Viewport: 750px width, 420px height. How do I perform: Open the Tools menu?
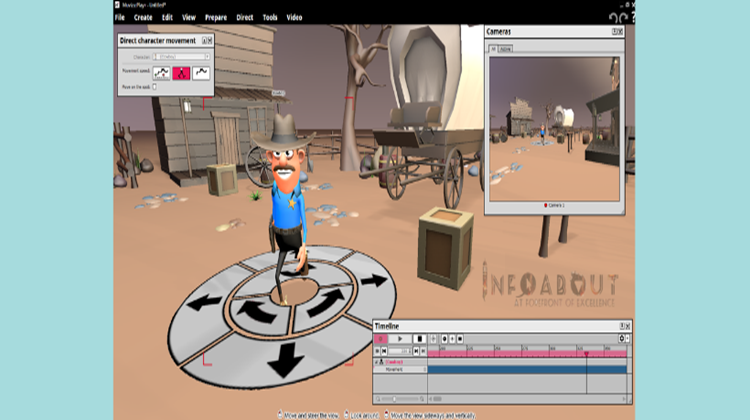[x=270, y=17]
